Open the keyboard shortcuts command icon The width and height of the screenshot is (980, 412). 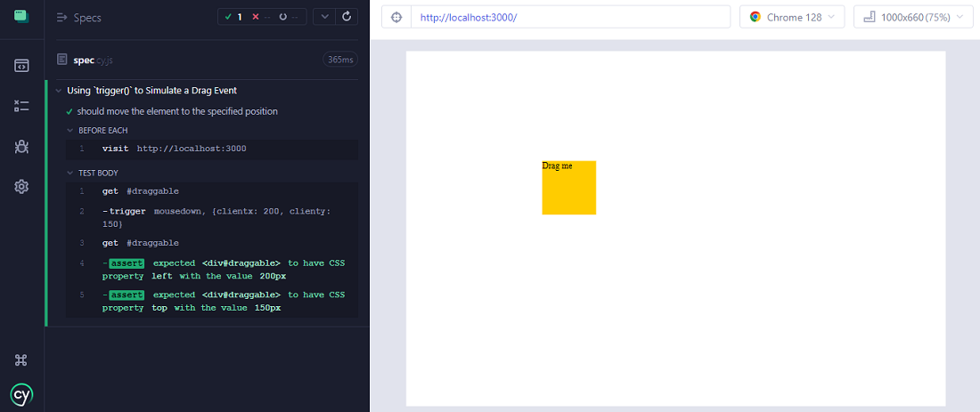click(x=22, y=359)
